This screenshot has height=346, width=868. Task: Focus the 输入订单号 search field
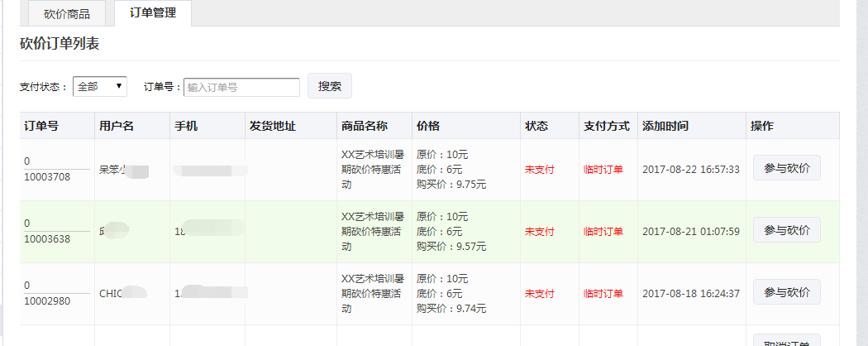coord(241,87)
